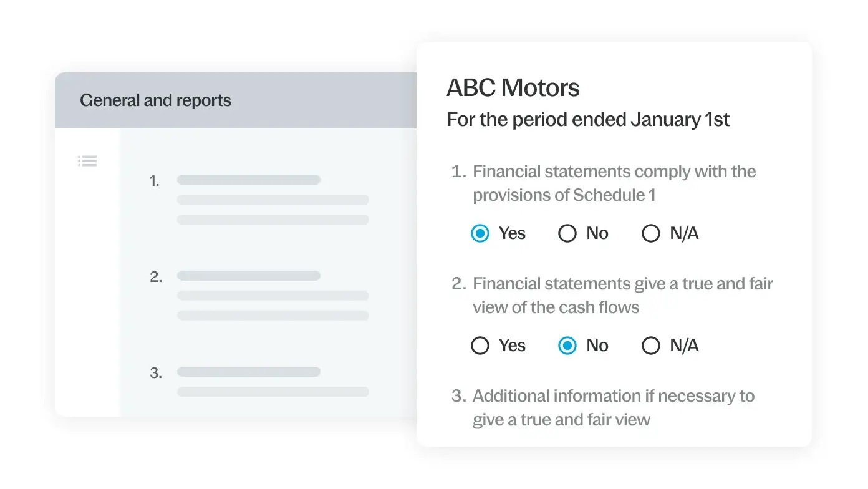
Task: Select the short heading bar of outline item 1
Action: 248,180
